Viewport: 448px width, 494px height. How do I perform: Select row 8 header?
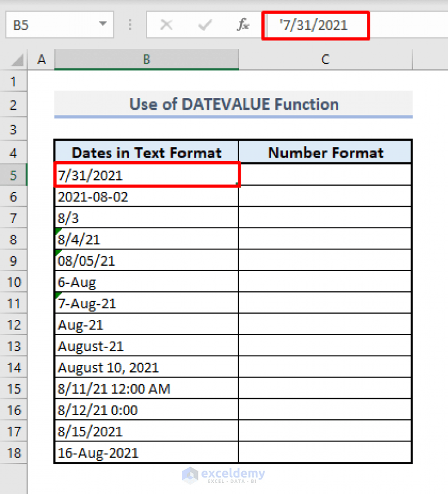13,239
